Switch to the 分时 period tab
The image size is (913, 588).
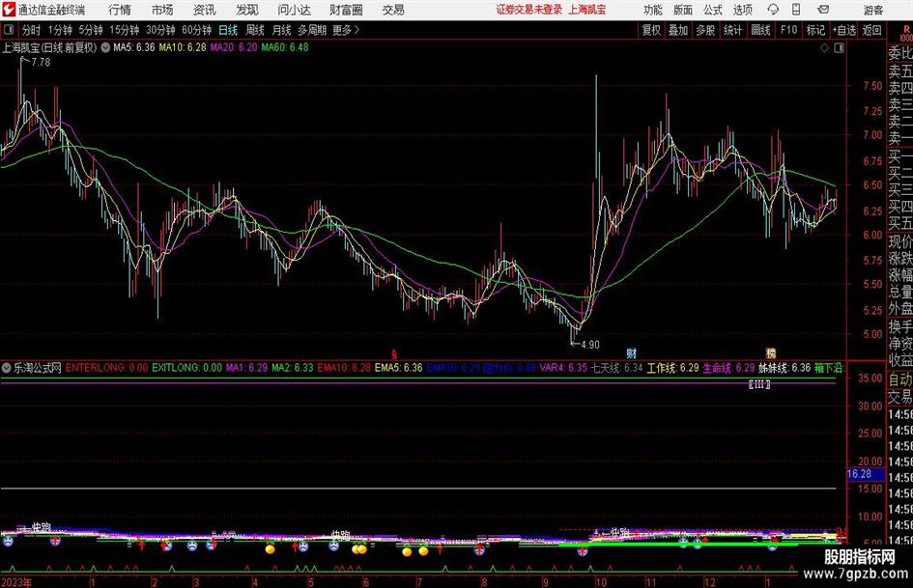point(32,30)
